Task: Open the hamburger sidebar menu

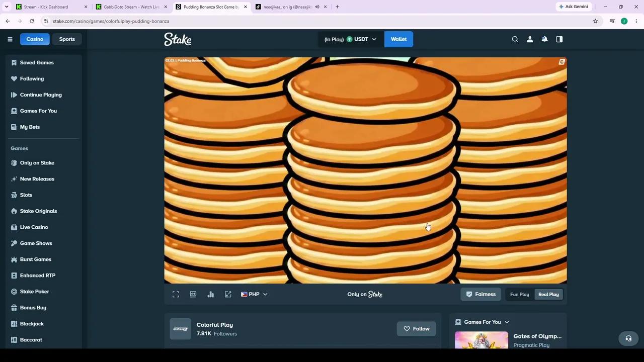Action: [x=10, y=39]
